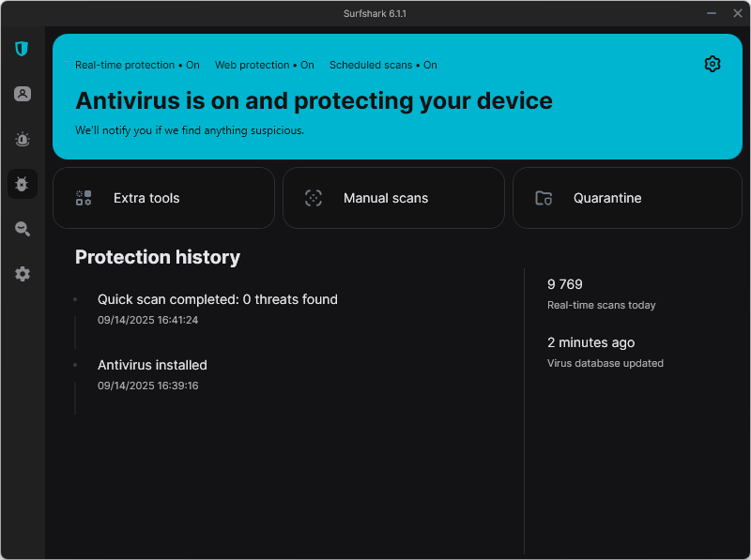Open the Quarantine card
The height and width of the screenshot is (560, 751).
(627, 198)
